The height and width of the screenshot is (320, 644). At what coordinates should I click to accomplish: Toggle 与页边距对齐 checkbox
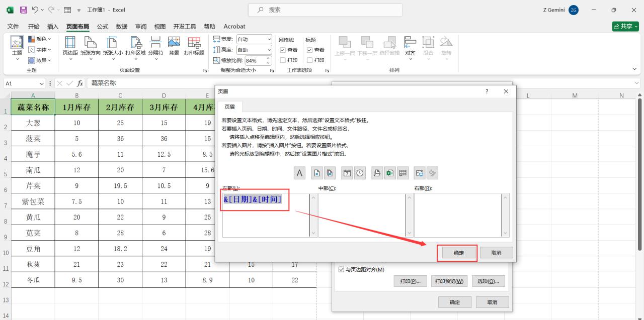coord(342,270)
